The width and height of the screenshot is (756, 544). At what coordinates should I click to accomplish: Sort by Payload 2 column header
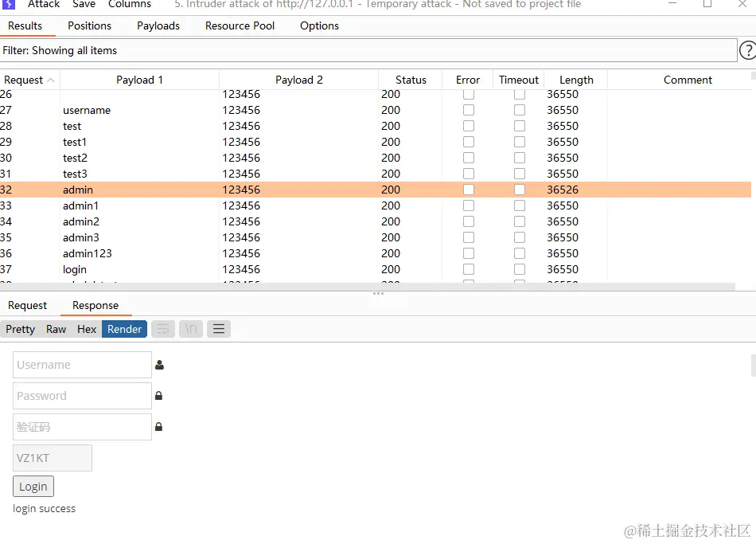299,80
